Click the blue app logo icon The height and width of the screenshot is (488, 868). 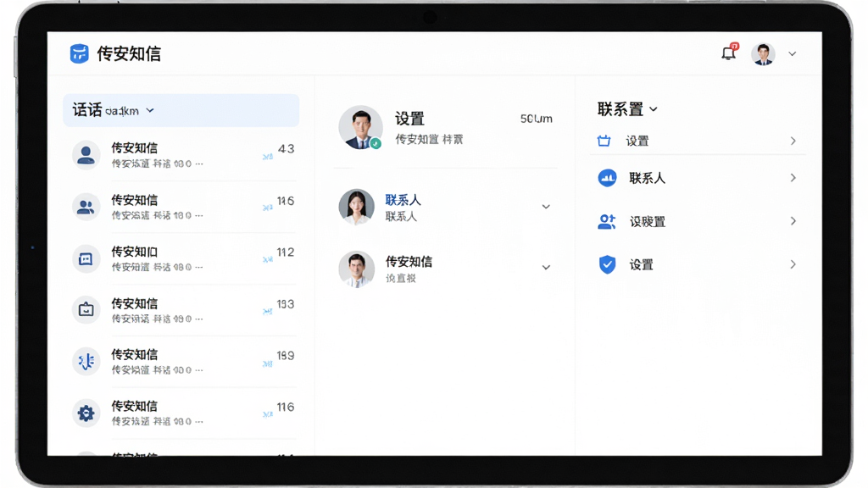pyautogui.click(x=79, y=53)
